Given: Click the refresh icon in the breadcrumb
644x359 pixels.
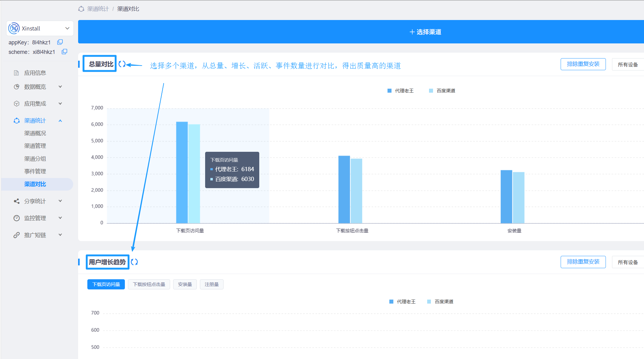Looking at the screenshot, I should (81, 9).
